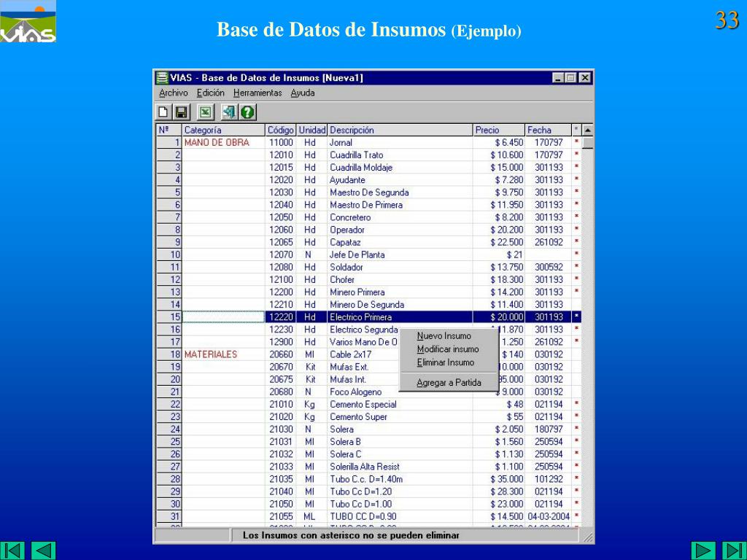Click the Maestro De Segunda cell
Screen dimensions: 747x560
tap(400, 192)
